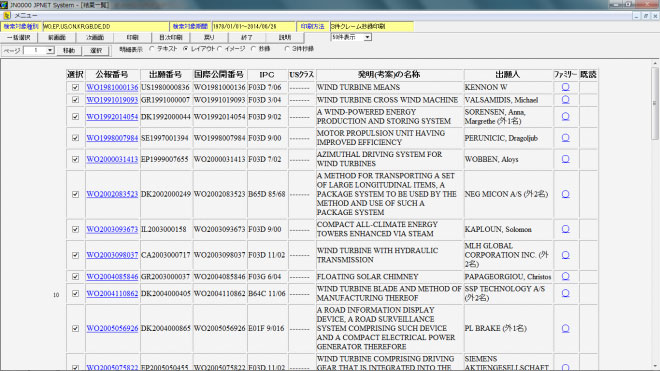Open patent link WO2002083523
Viewport: 660px width, 371px height.
click(x=112, y=194)
